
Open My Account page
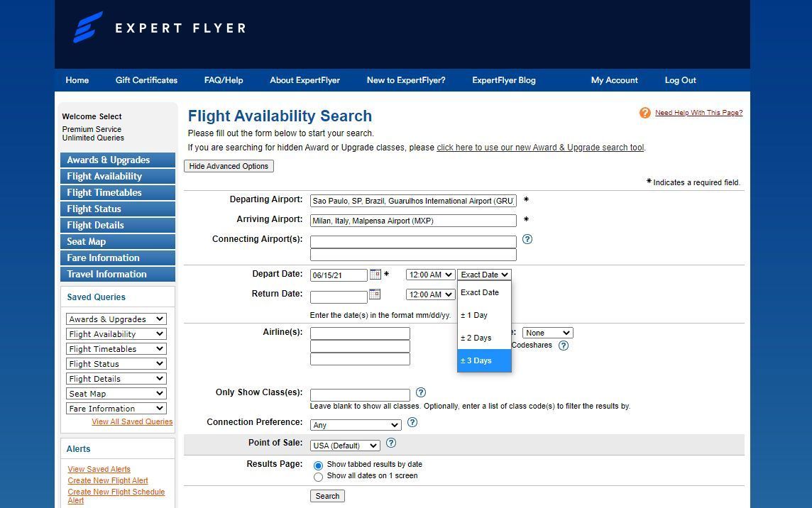615,80
